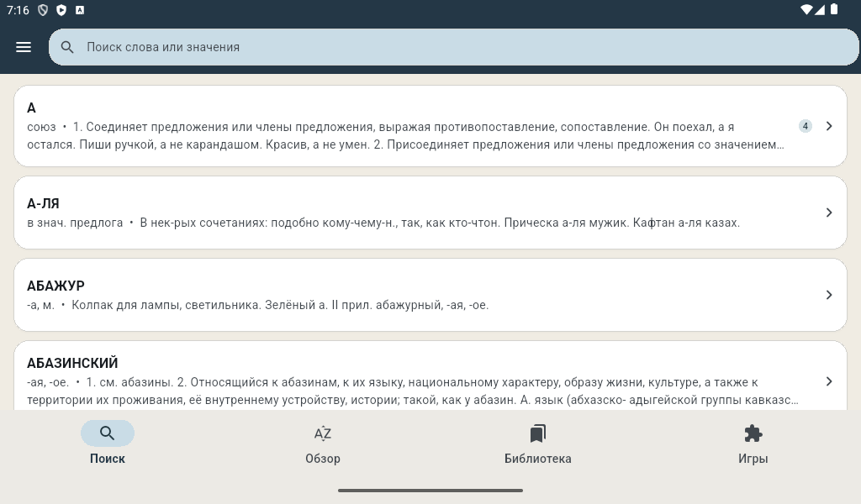
Task: Tap the status bar clock 7:16
Action: click(18, 10)
